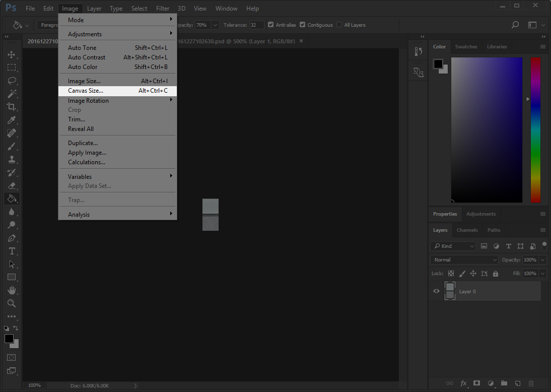Click the foreground color swatch in toolbar

pos(9,339)
